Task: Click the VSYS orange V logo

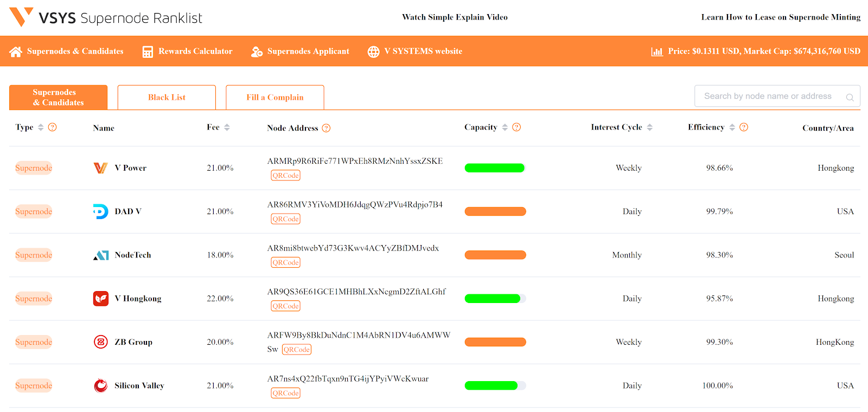Action: pyautogui.click(x=21, y=17)
